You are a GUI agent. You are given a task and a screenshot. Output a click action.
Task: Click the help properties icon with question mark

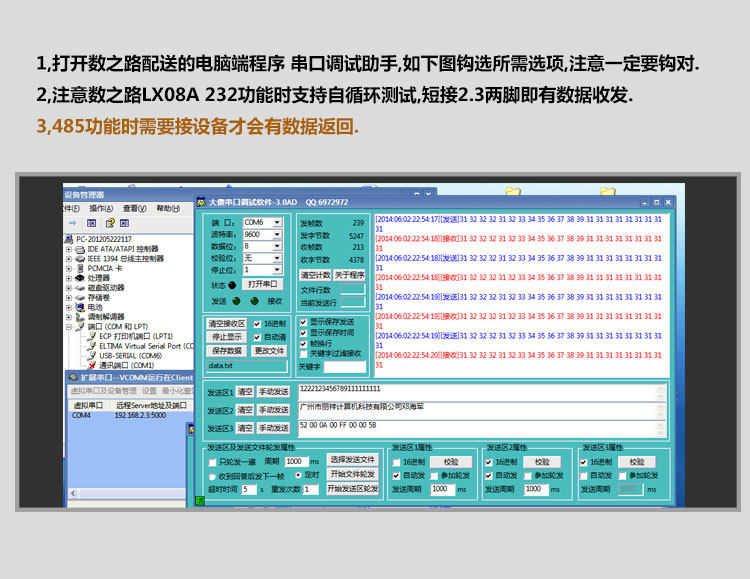[110, 223]
